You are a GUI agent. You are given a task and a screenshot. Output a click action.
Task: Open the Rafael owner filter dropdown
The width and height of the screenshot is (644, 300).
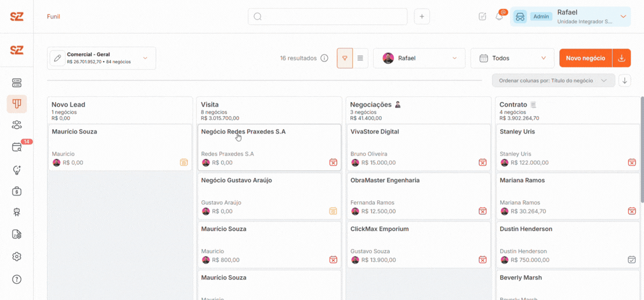[x=419, y=59]
